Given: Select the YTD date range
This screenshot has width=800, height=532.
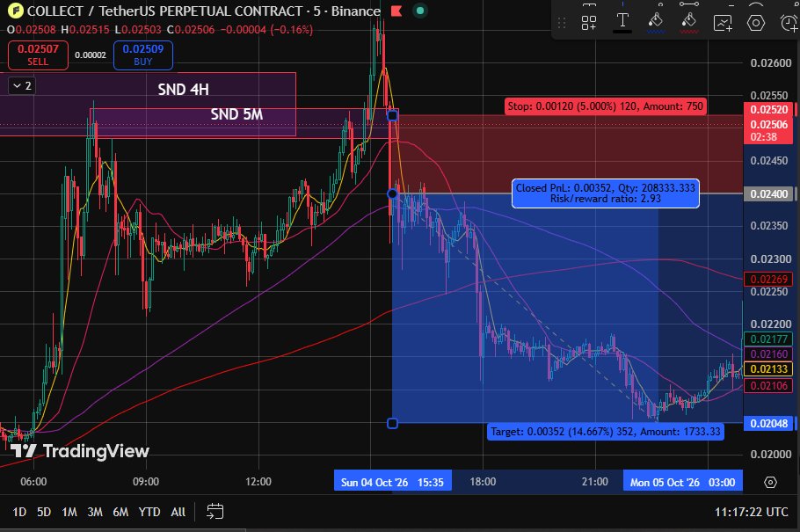Looking at the screenshot, I should coord(149,512).
